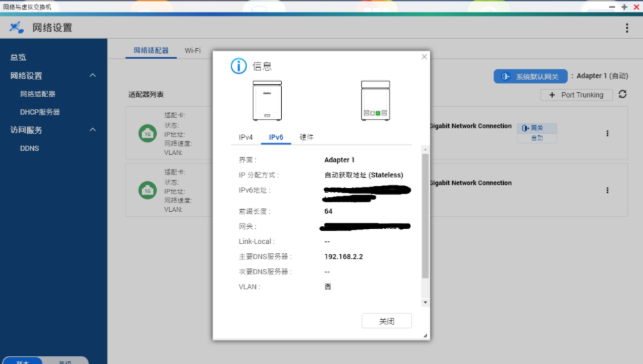This screenshot has width=643, height=364.
Task: Collapse the 网络设置 sidebar section
Action: coord(92,75)
